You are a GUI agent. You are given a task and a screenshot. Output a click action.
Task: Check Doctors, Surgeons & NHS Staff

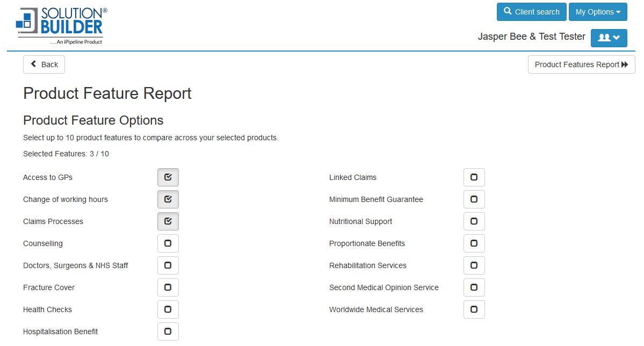(168, 265)
